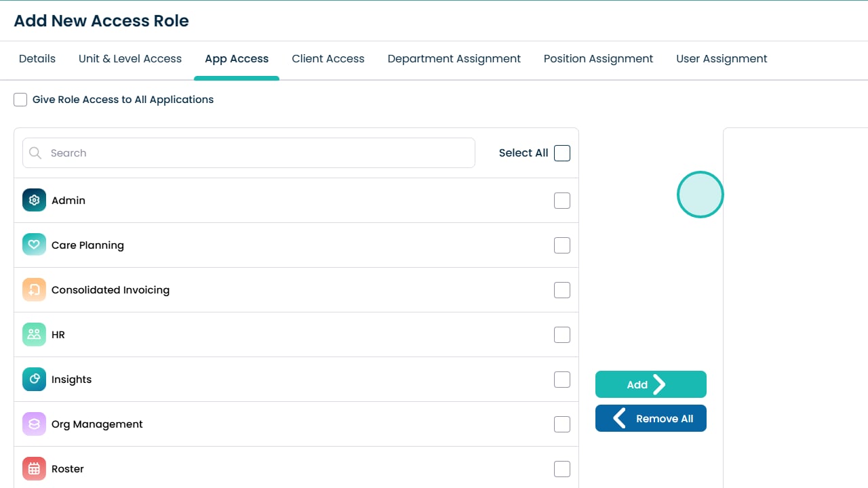Click the Care Planning heart icon

pyautogui.click(x=34, y=245)
